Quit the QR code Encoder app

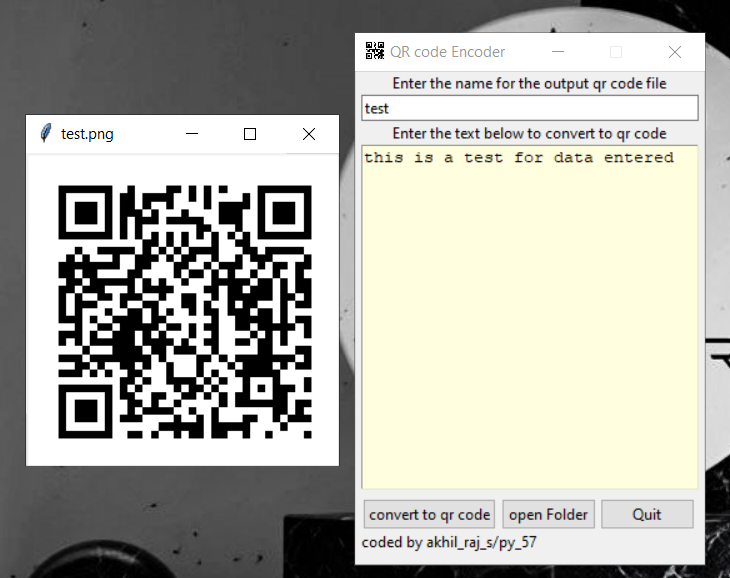[647, 514]
